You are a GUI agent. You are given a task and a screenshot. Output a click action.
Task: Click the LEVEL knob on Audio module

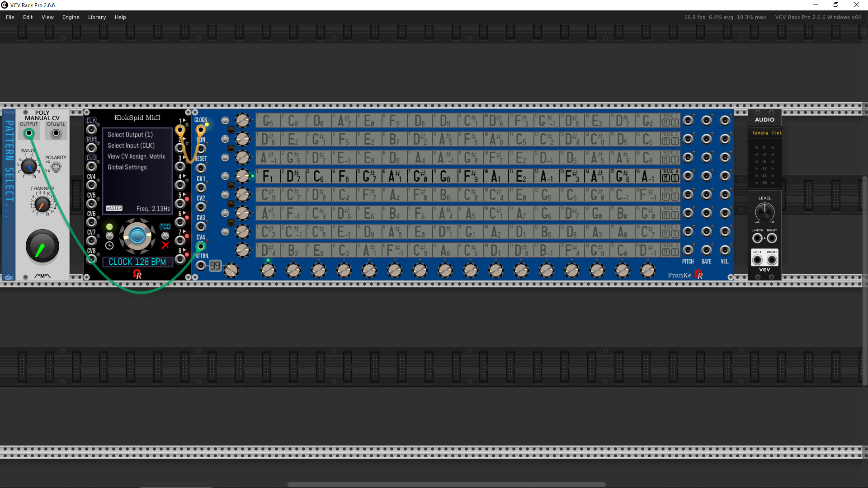coord(764,211)
